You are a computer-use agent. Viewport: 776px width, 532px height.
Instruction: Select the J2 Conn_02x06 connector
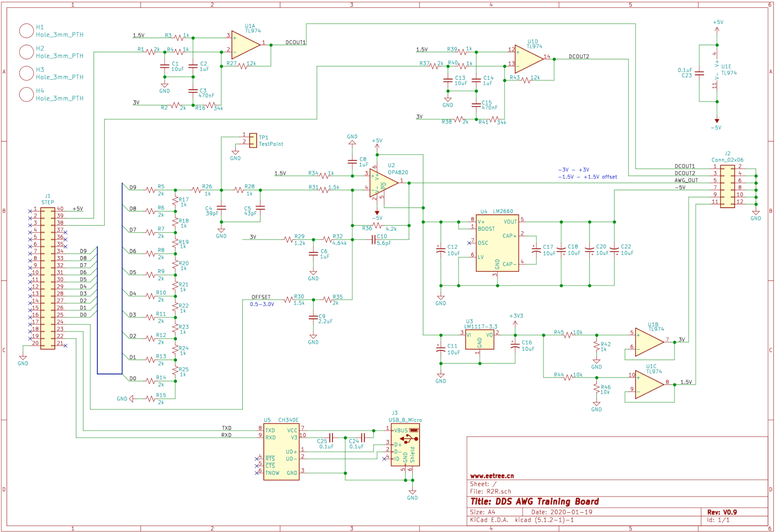pos(727,186)
